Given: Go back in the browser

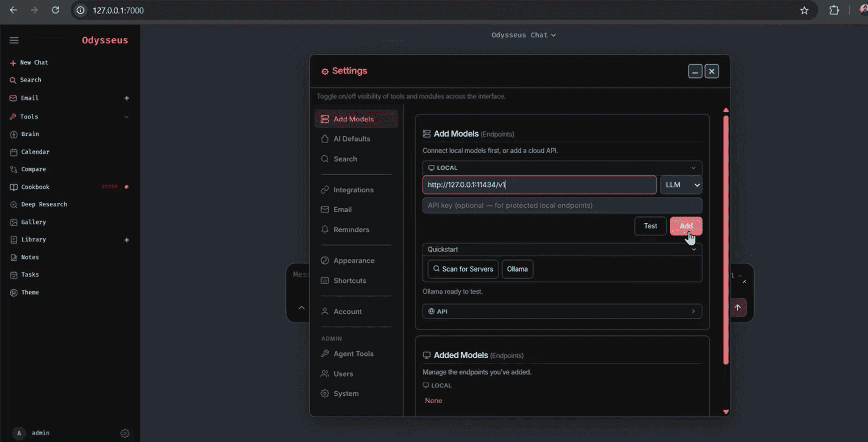Looking at the screenshot, I should [13, 10].
